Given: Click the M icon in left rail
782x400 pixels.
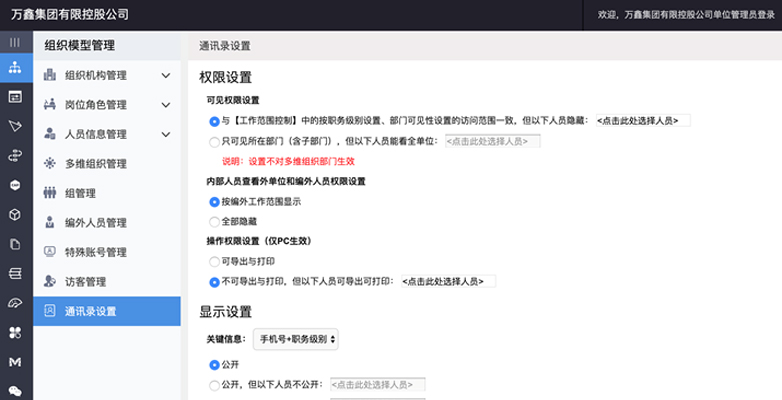Looking at the screenshot, I should 15,361.
